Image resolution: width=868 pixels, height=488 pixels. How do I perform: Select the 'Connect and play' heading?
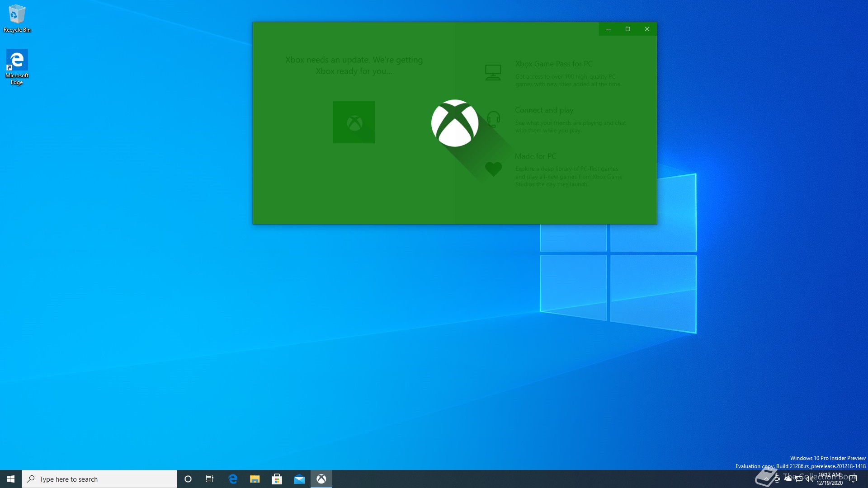click(x=544, y=110)
